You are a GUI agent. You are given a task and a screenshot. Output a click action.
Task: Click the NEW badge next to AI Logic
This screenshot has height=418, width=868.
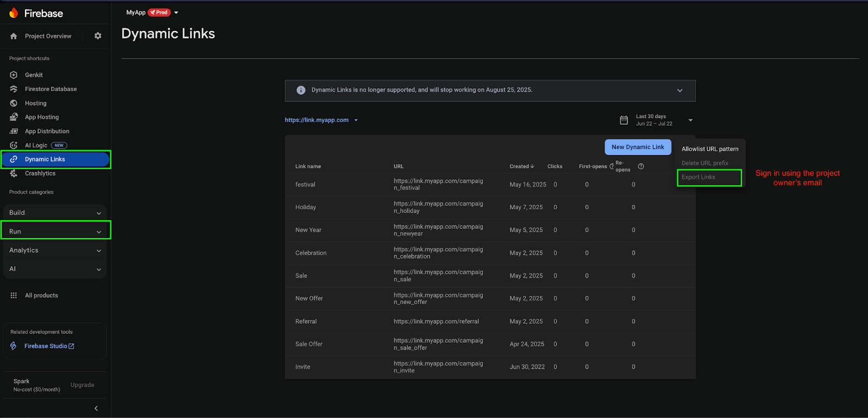click(x=59, y=145)
